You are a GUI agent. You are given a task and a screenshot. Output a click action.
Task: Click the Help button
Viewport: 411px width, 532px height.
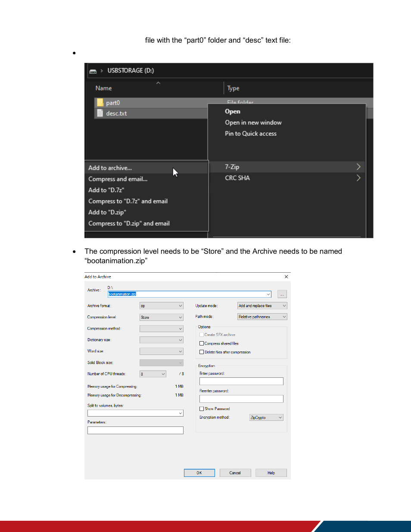point(271,473)
